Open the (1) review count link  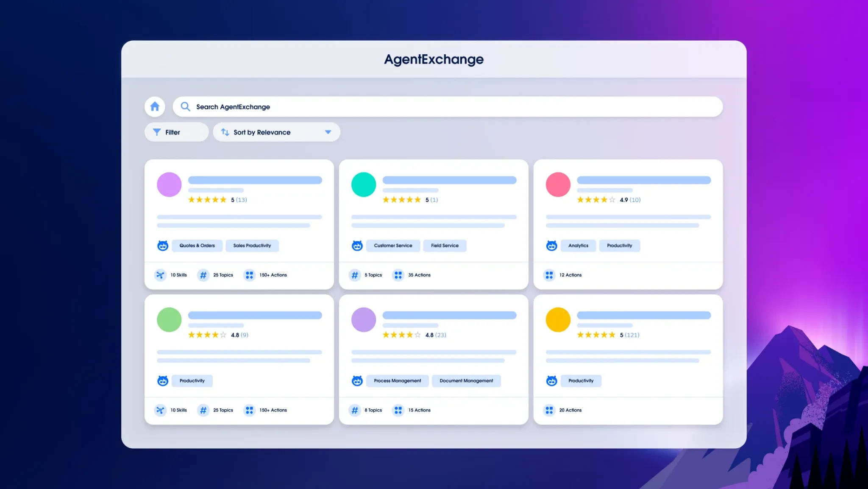(434, 200)
